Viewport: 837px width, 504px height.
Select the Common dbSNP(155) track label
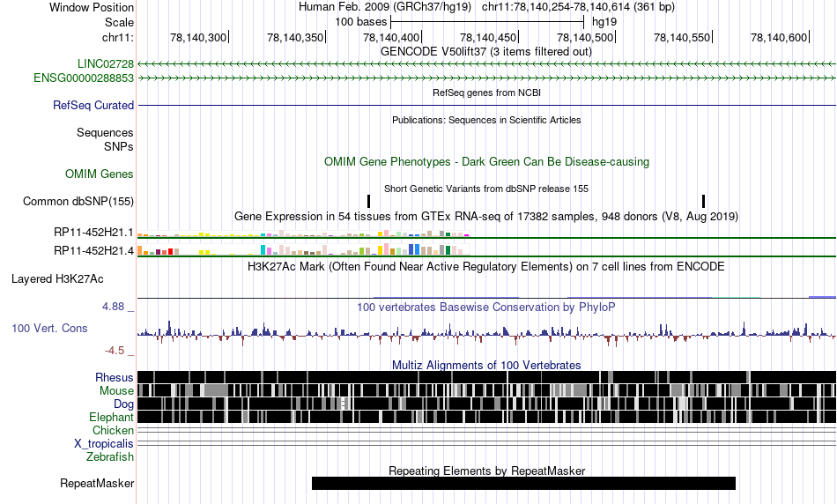click(78, 201)
